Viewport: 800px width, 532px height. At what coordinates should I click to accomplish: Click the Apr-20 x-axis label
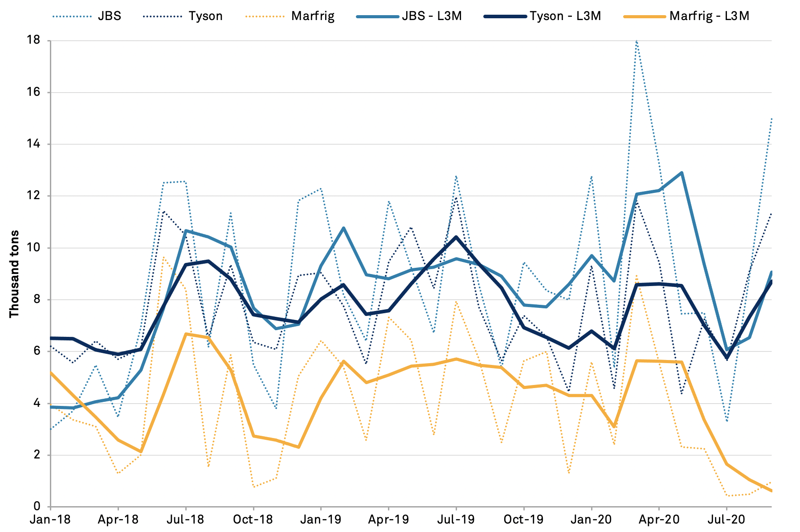(x=659, y=520)
